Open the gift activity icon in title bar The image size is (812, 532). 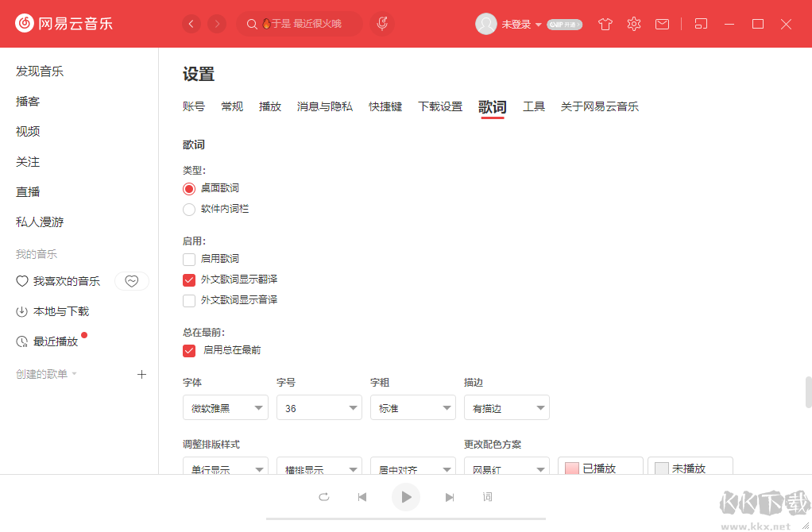coord(605,24)
